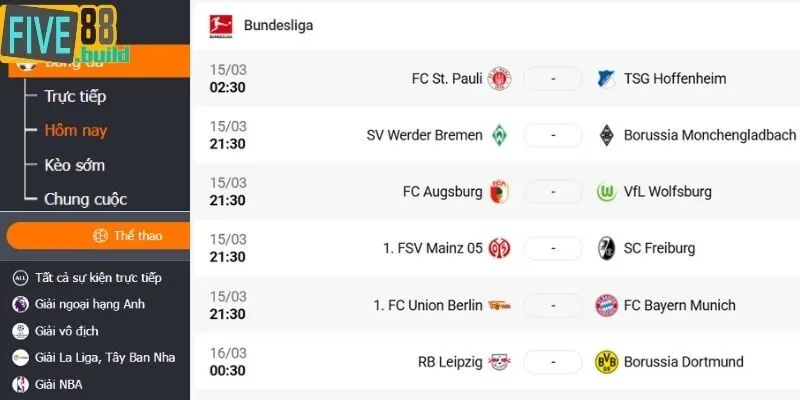Open the Kèo sớm section
Screen dimensions: 800x400
(x=74, y=165)
